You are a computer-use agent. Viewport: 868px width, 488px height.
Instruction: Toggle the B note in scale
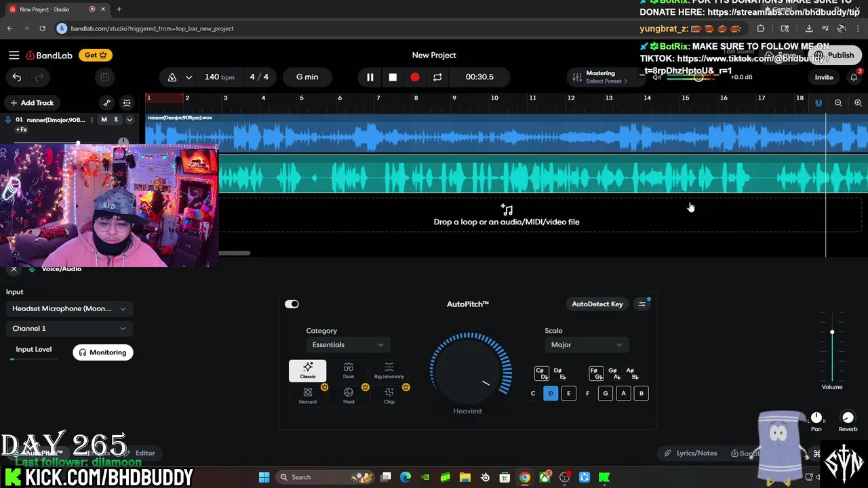[x=642, y=393]
